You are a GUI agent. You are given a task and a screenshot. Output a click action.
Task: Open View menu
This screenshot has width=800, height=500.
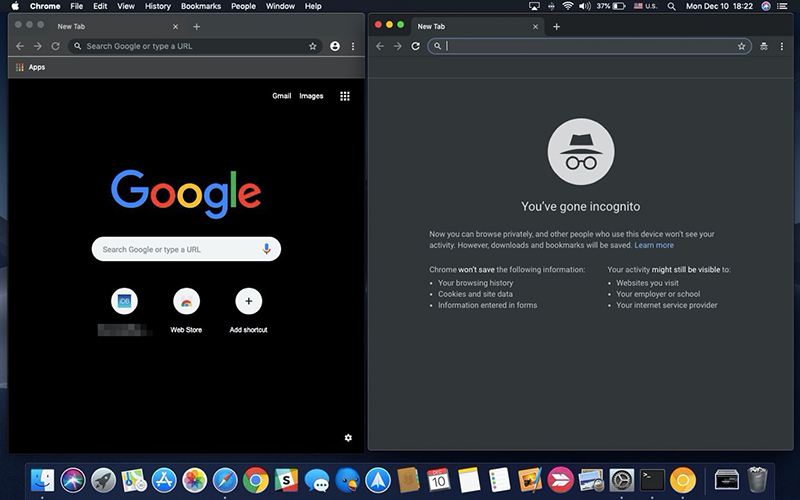pyautogui.click(x=126, y=6)
